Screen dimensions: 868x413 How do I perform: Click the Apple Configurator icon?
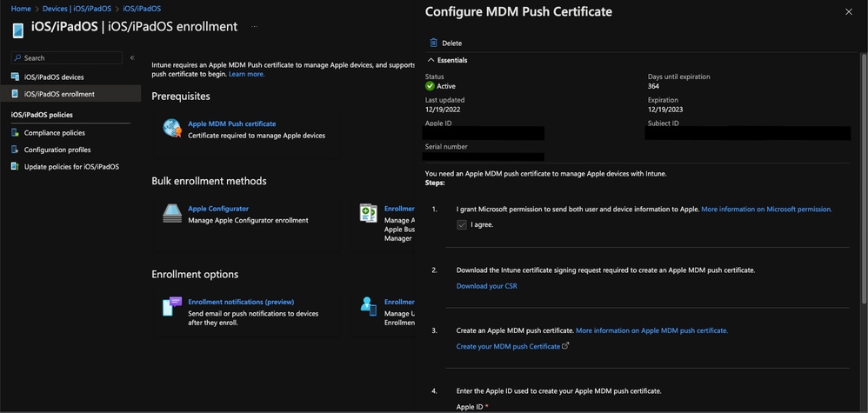(172, 213)
